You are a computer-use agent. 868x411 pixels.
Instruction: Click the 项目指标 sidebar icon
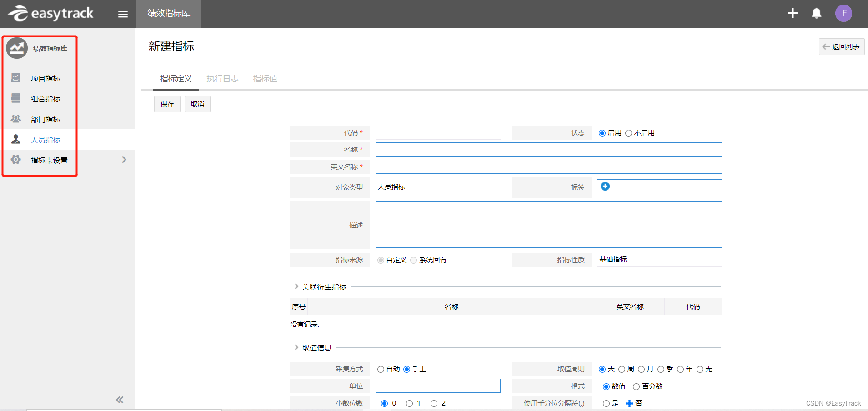pyautogui.click(x=16, y=78)
